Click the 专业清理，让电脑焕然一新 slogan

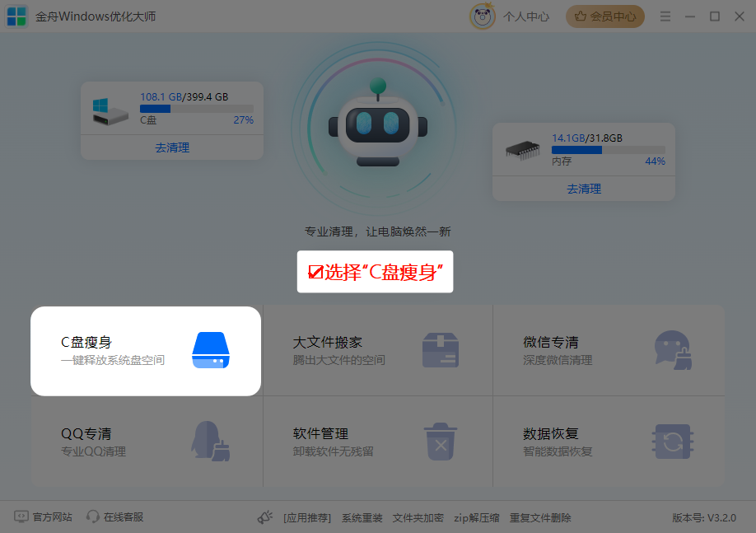pos(377,232)
